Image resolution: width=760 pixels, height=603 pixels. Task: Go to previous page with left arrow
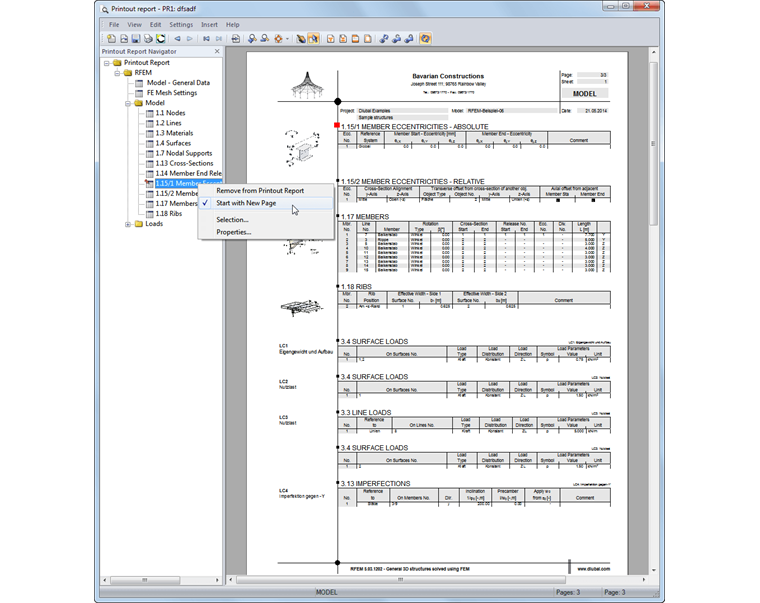pos(177,39)
